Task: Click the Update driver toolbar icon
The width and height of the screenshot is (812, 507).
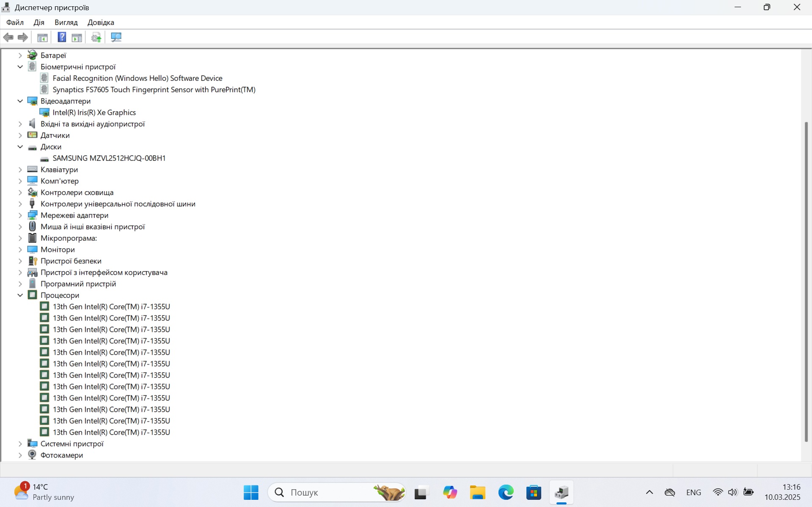Action: pyautogui.click(x=96, y=37)
